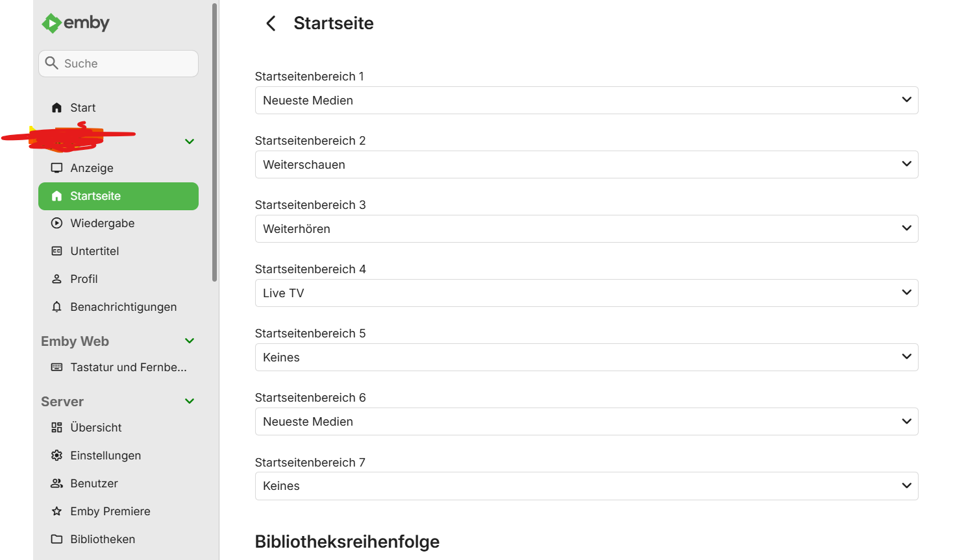This screenshot has width=966, height=560.
Task: Click the Emby logo
Action: [x=75, y=23]
